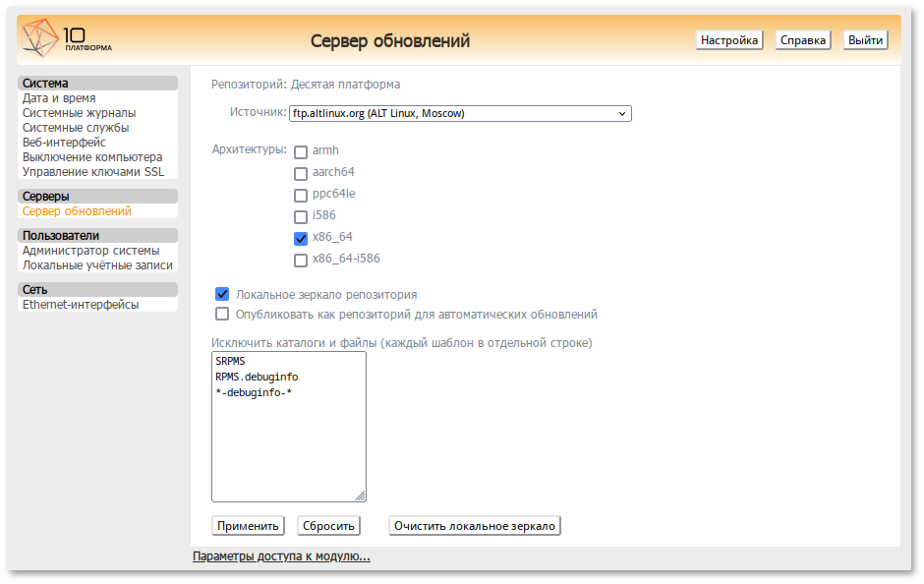Open Системные журналы in sidebar
924x584 pixels.
79,112
